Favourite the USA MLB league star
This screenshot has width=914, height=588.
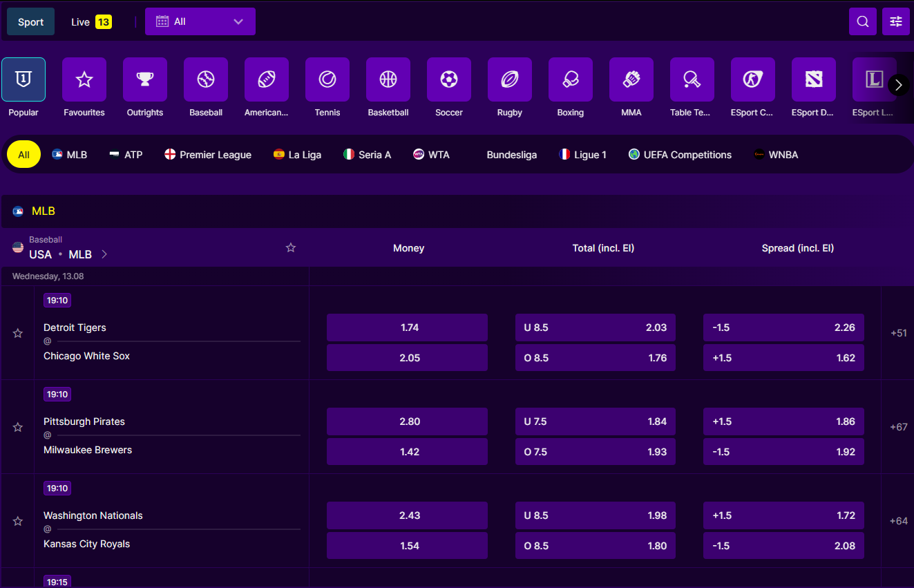tap(291, 247)
